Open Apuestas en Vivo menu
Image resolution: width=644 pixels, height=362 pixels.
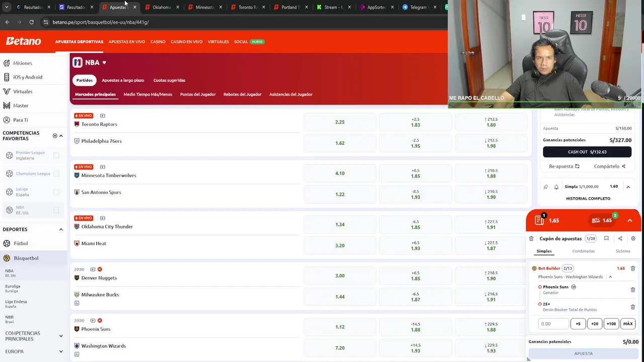point(127,42)
